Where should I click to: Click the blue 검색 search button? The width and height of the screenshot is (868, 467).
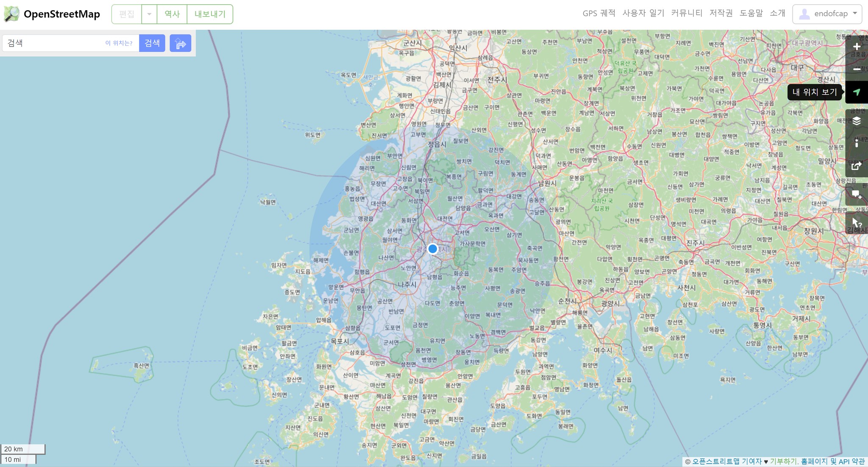pyautogui.click(x=152, y=43)
